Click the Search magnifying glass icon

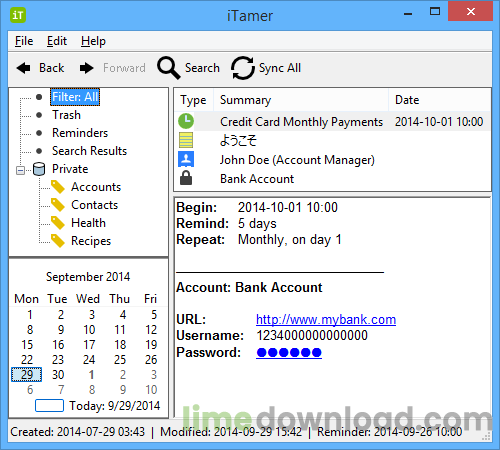[169, 68]
